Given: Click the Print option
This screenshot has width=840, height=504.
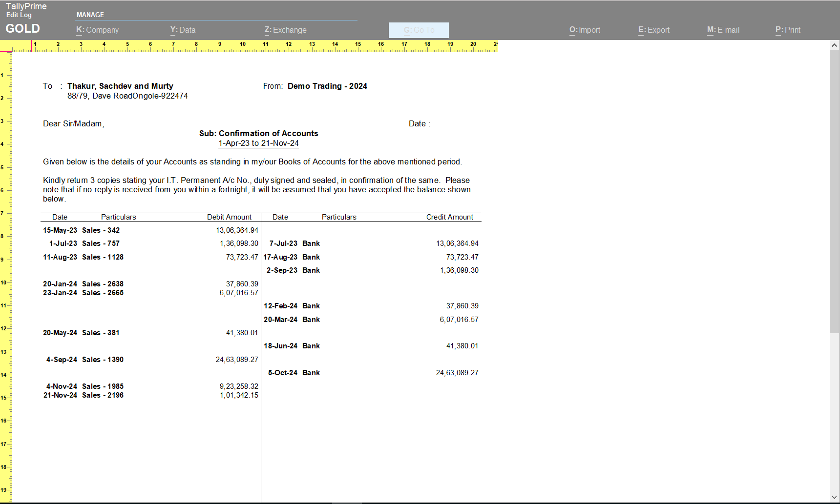Looking at the screenshot, I should [x=787, y=30].
